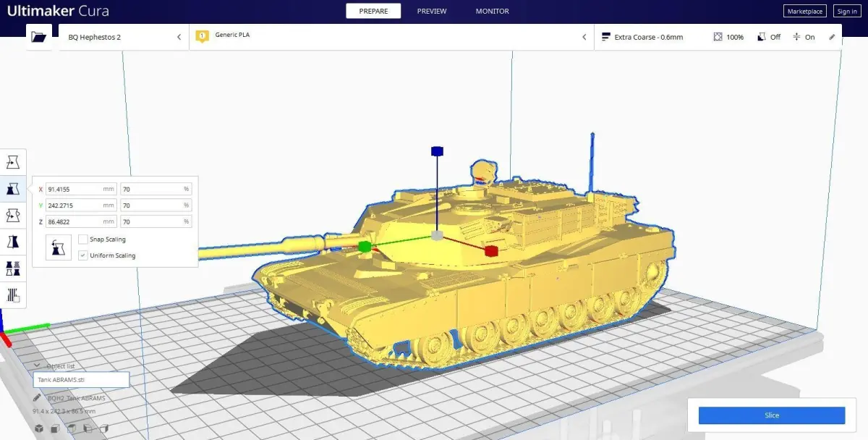
Task: Click the adhesion On icon
Action: coord(796,37)
